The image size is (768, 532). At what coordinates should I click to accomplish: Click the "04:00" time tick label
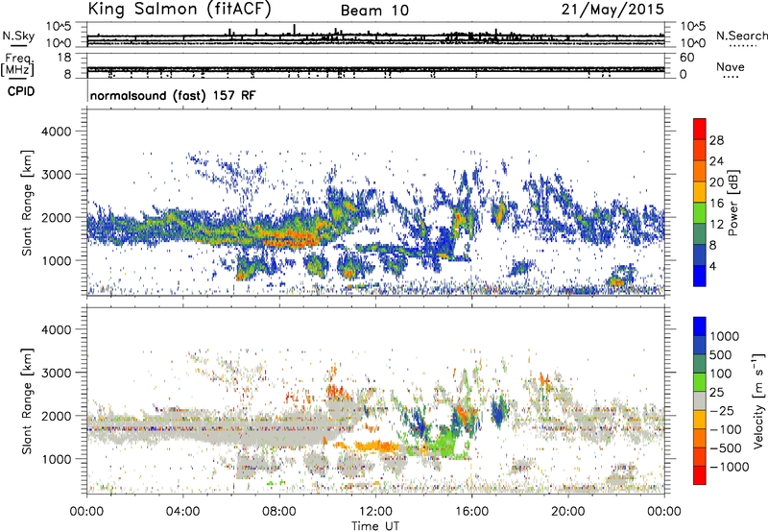(182, 512)
